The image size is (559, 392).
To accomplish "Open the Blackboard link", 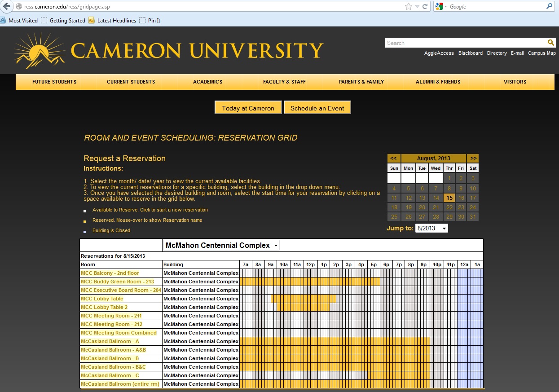I will (x=471, y=53).
